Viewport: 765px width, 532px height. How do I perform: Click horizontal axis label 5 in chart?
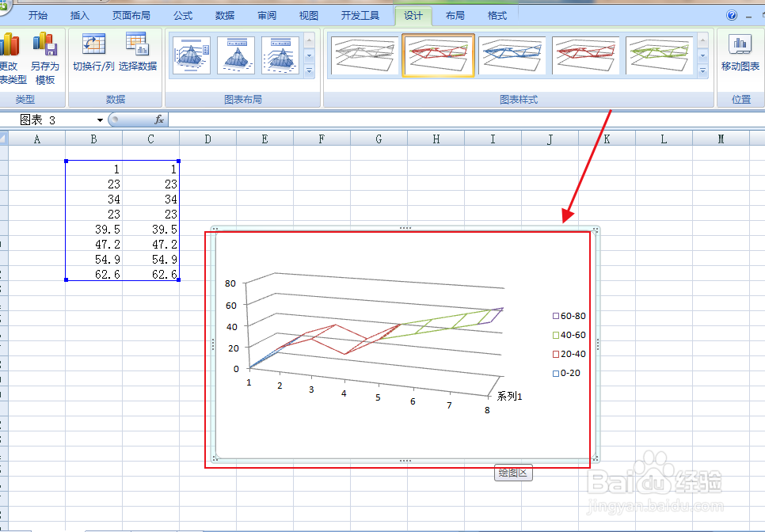pos(378,397)
